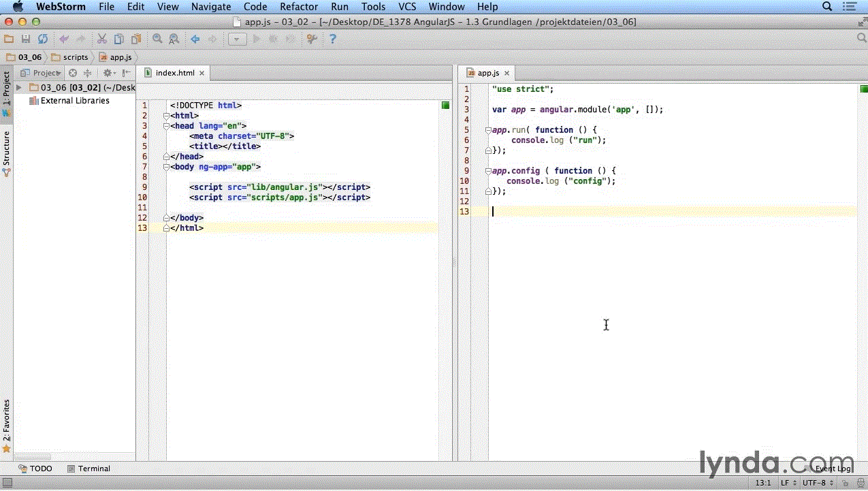Click the Back navigation arrow
The height and width of the screenshot is (491, 868).
tap(195, 39)
